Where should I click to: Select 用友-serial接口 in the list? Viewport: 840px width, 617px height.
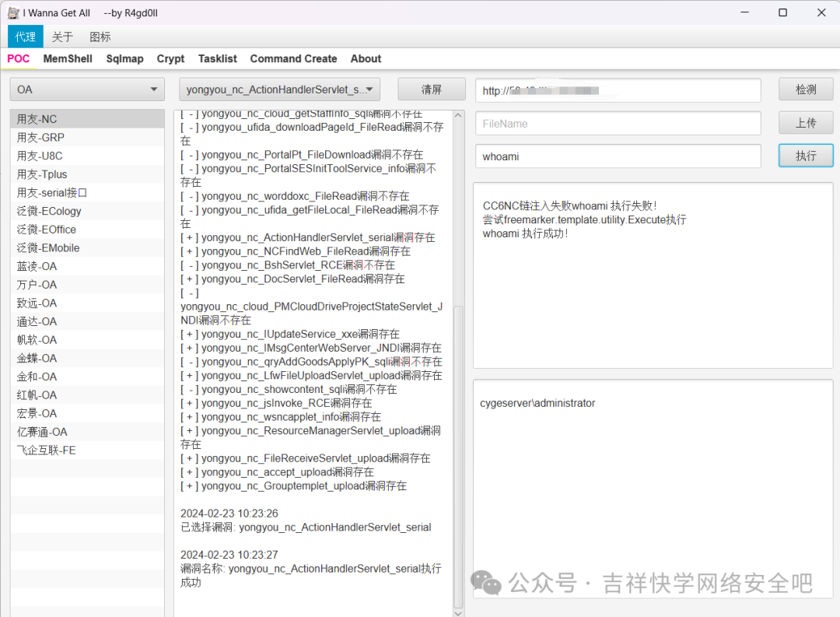(87, 192)
